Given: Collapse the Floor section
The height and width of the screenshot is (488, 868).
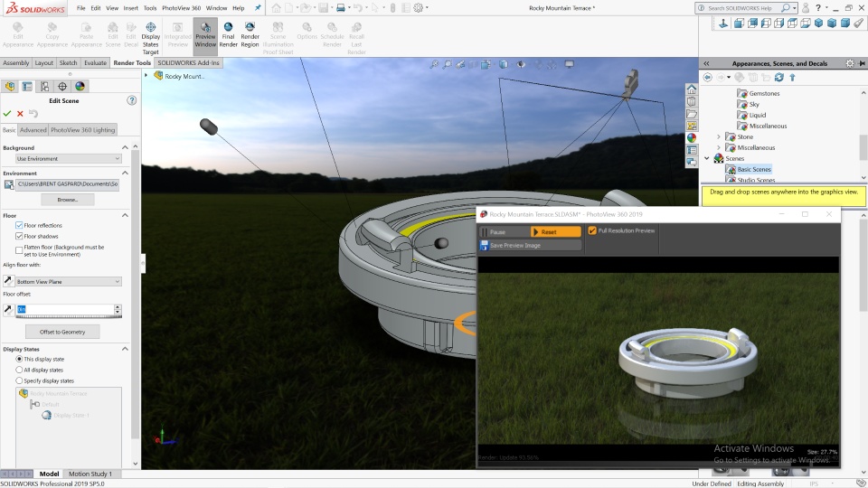Looking at the screenshot, I should (x=125, y=215).
